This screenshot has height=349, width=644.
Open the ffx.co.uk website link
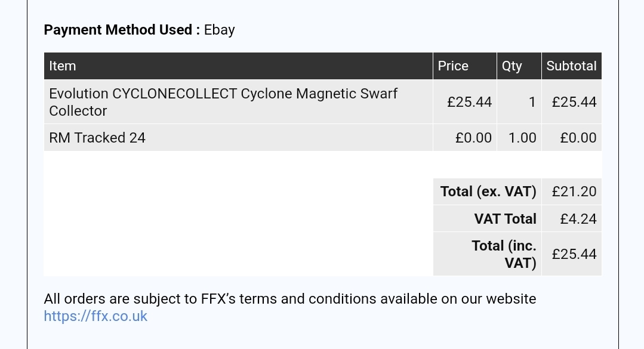(95, 316)
